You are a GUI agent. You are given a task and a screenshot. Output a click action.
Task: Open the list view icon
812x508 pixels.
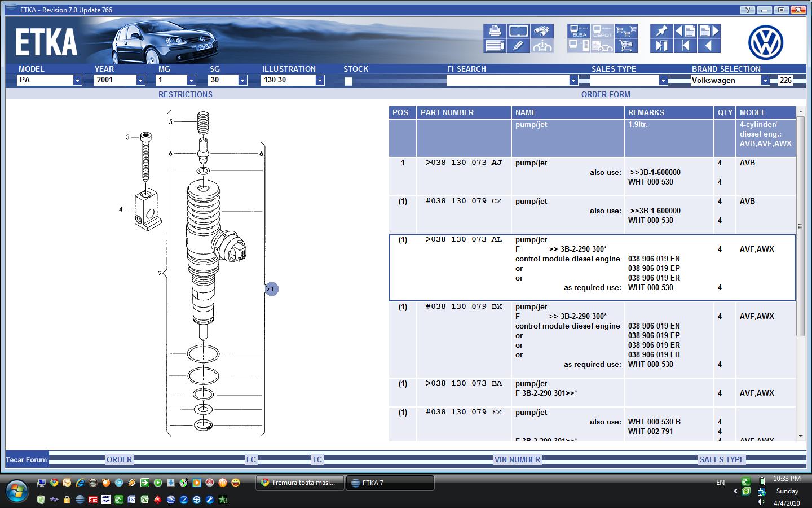click(x=495, y=46)
